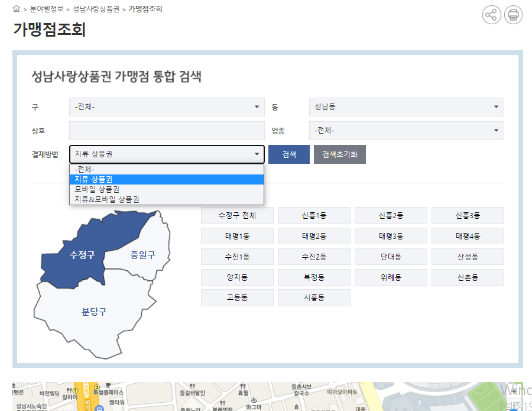Viewport: 532px width, 411px height.
Task: Choose 신흥2동 district button
Action: coord(391,215)
